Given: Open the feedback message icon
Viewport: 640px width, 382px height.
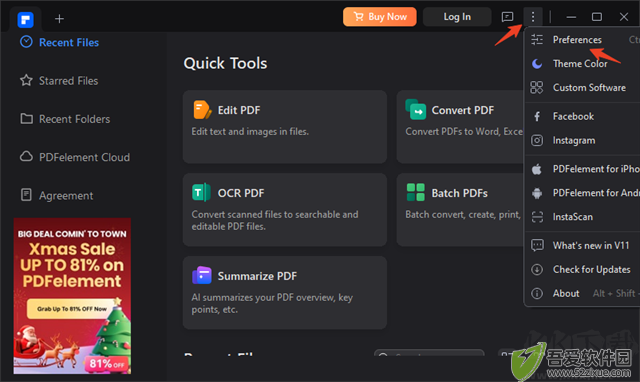Looking at the screenshot, I should tap(507, 17).
